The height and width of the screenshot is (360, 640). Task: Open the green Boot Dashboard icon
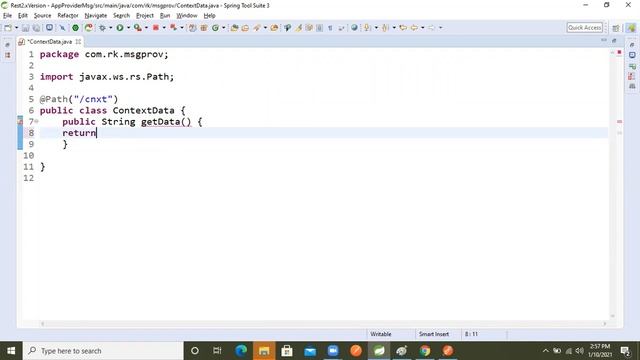[76, 28]
